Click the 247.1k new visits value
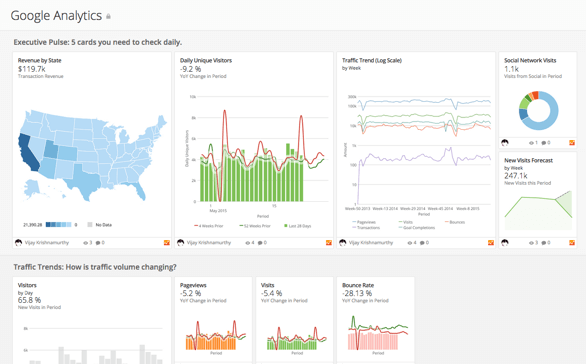The image size is (586, 364). tap(516, 176)
